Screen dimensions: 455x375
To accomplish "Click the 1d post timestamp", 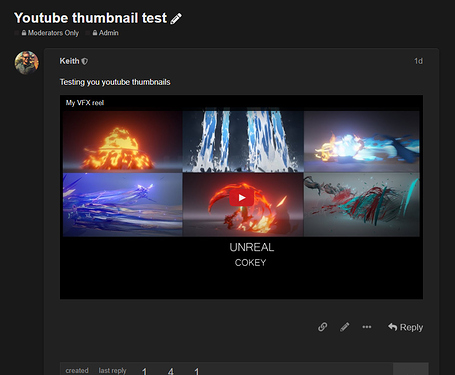I will tap(418, 61).
